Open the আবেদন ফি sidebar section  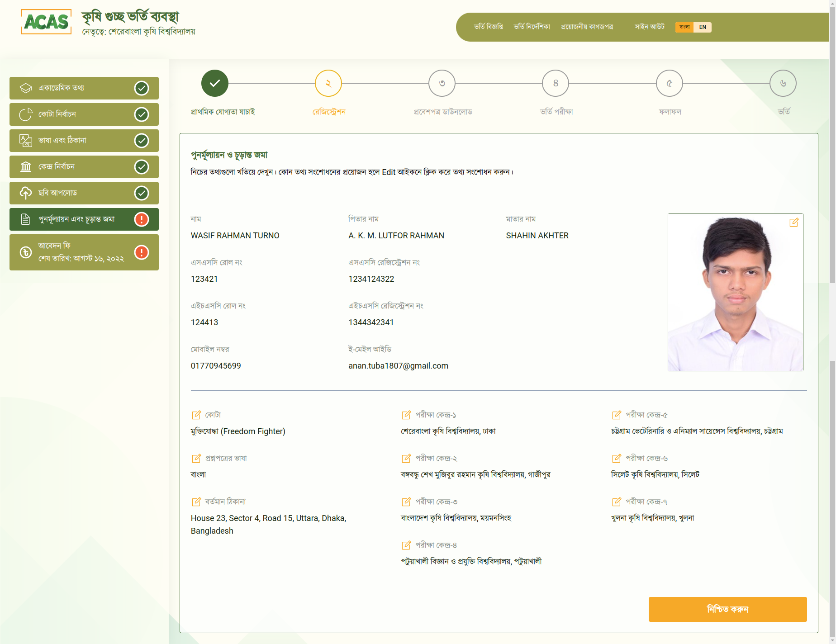pos(84,252)
